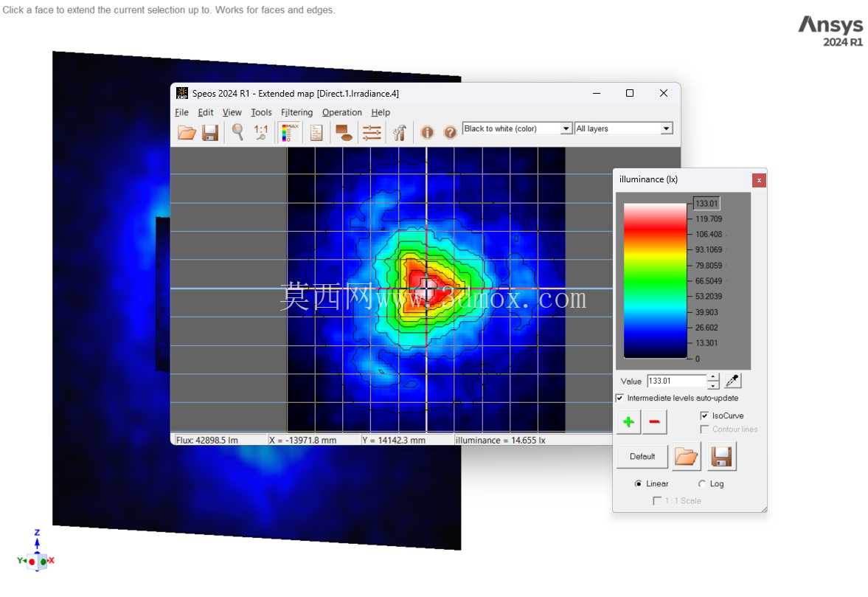Click the rainbow color scale bar
Image resolution: width=868 pixels, height=597 pixels.
655,280
